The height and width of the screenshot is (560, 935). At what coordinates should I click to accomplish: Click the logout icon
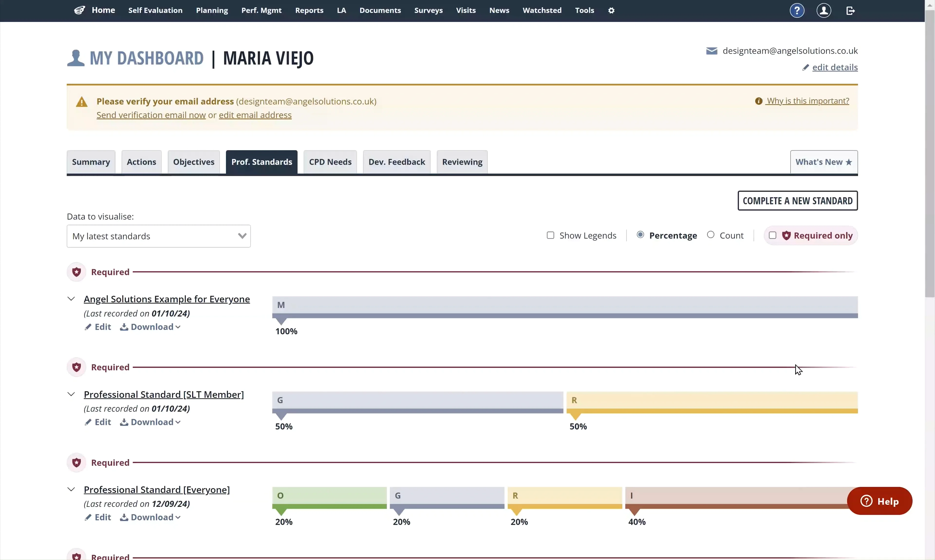coord(851,10)
